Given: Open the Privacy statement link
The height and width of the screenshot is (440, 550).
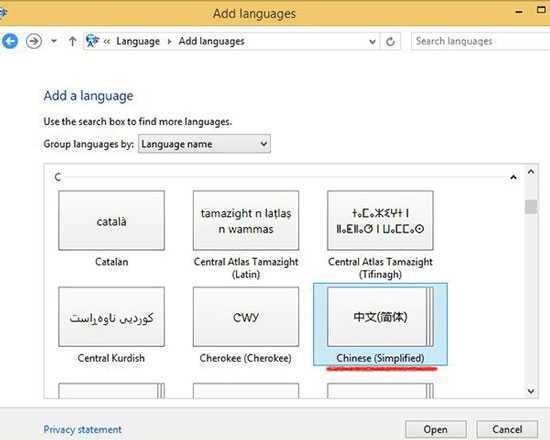Looking at the screenshot, I should 82,429.
